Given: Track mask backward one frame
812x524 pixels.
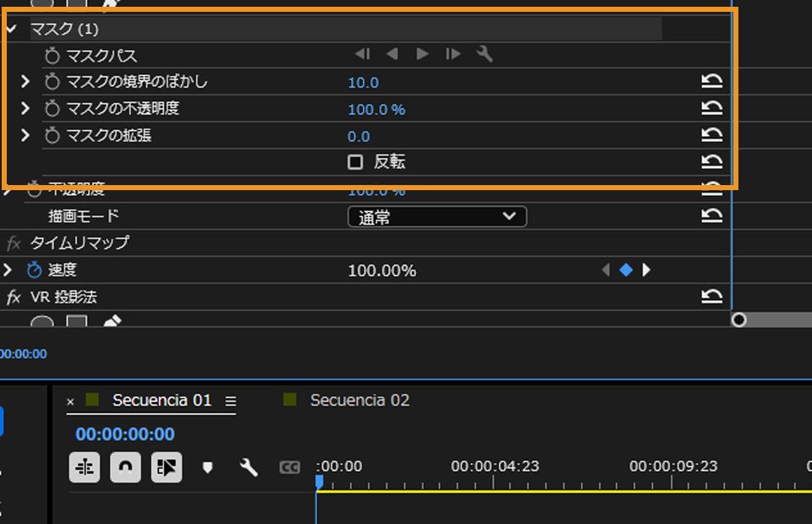Looking at the screenshot, I should (363, 54).
